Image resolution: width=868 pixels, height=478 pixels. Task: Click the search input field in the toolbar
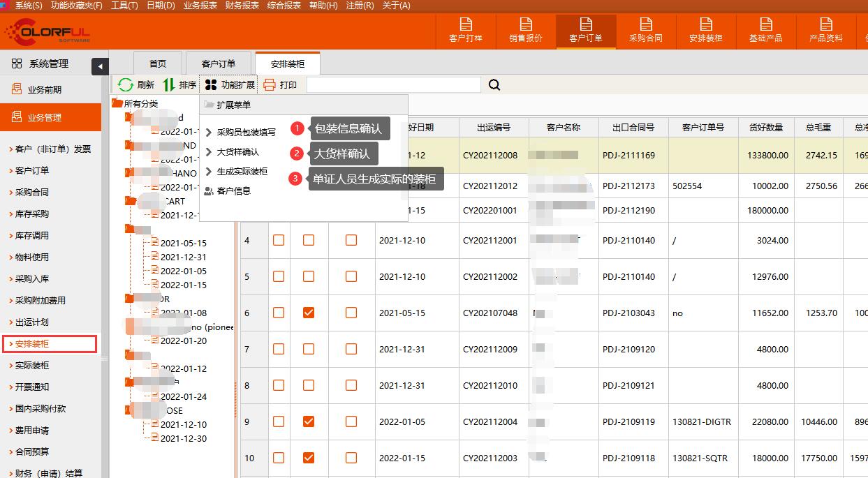[394, 85]
